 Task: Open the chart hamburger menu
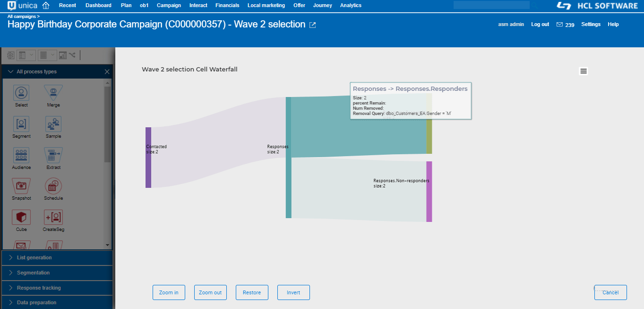[584, 71]
